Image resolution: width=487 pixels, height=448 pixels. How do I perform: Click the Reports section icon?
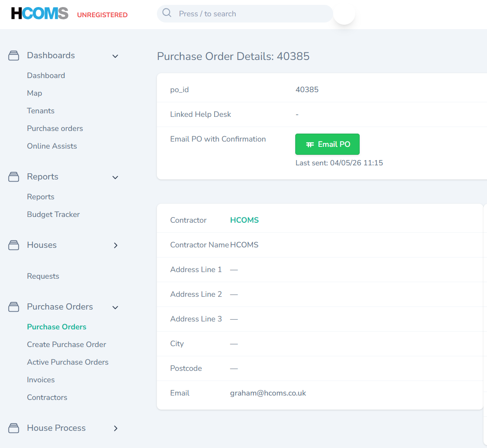[x=14, y=177]
